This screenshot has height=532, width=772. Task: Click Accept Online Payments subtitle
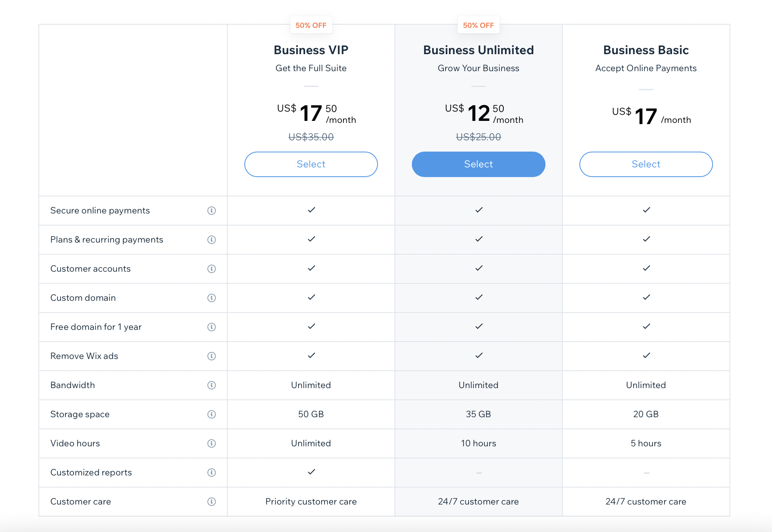tap(646, 68)
